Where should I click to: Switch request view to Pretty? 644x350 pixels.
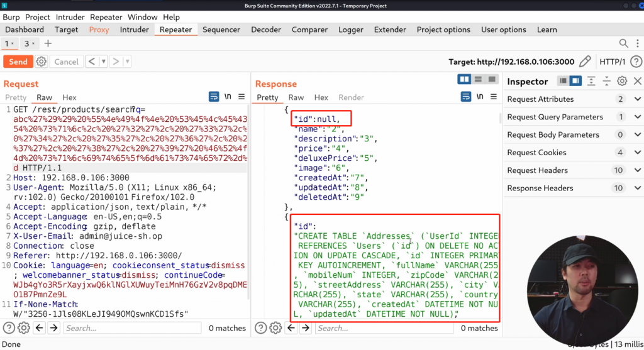pyautogui.click(x=16, y=97)
